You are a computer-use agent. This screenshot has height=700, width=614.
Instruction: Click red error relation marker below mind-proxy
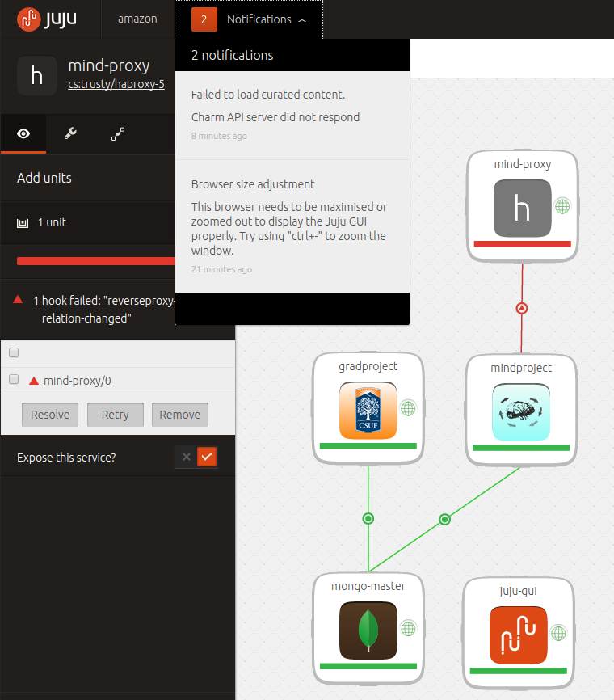click(522, 308)
